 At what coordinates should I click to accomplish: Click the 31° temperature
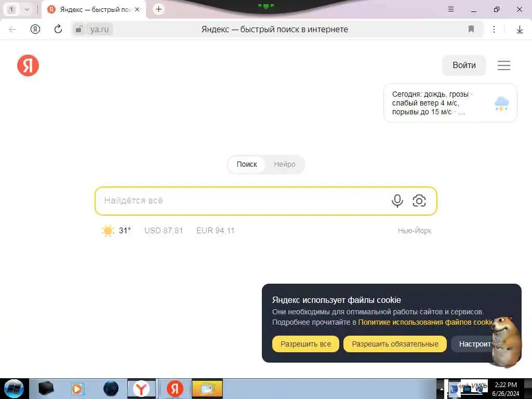pos(125,231)
